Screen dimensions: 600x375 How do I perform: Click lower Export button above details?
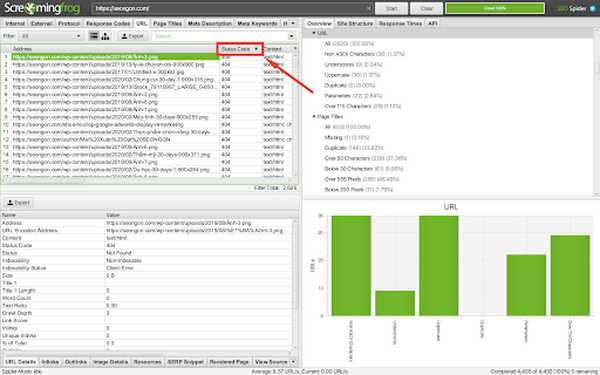click(x=18, y=202)
